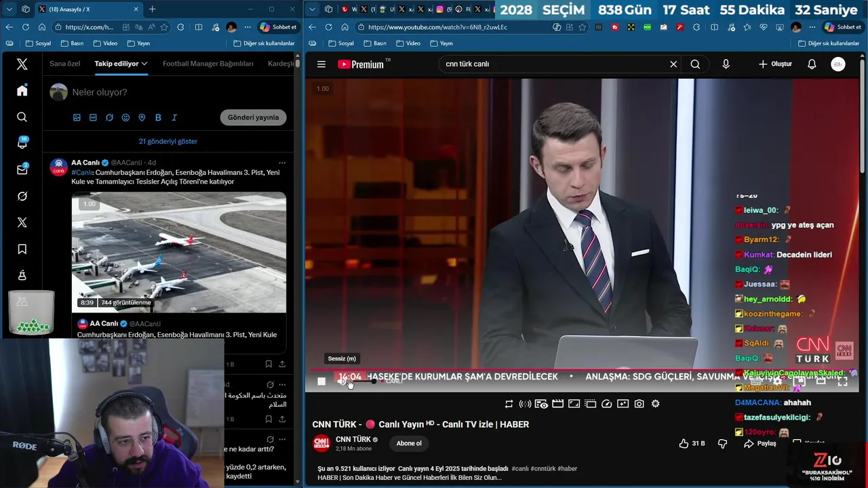Screen dimensions: 868x488
Task: Open Sosyal bookmarks folder in X window
Action: [x=38, y=43]
